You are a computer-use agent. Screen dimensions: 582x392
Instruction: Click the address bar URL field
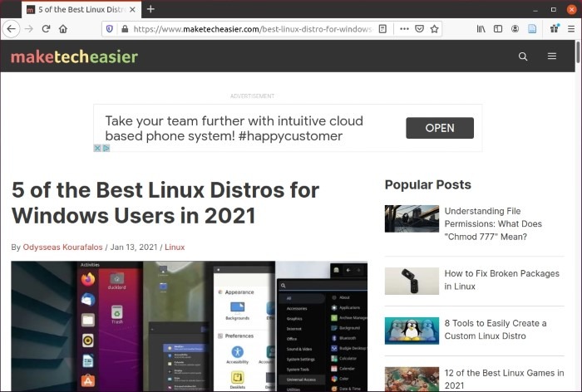(x=249, y=28)
